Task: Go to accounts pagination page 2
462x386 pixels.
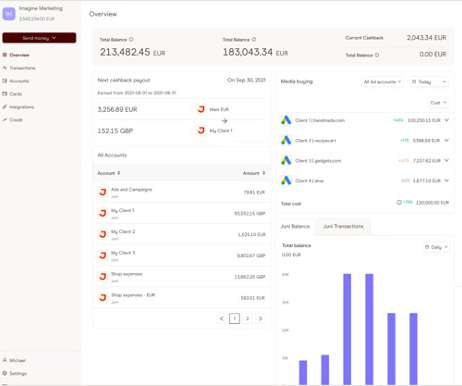Action: (x=247, y=319)
